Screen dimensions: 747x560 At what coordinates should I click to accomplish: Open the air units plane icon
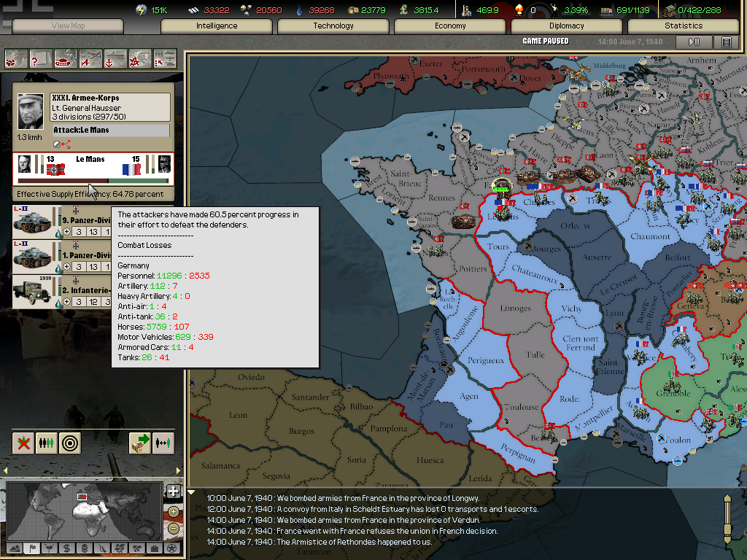(90, 60)
